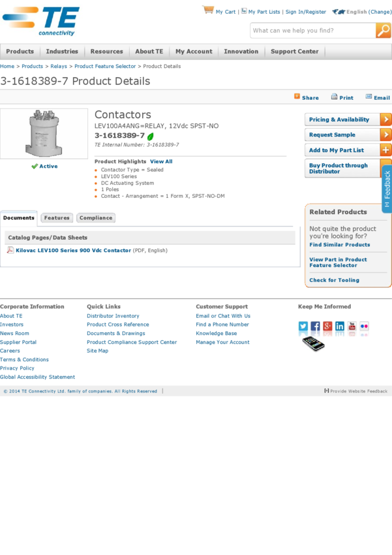Switch to the Documents tab
The image size is (392, 555).
coord(19,217)
